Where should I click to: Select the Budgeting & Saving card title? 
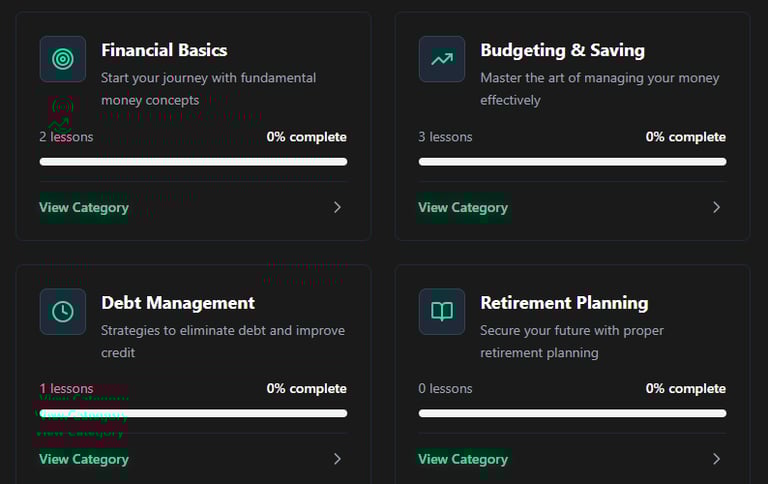point(562,50)
